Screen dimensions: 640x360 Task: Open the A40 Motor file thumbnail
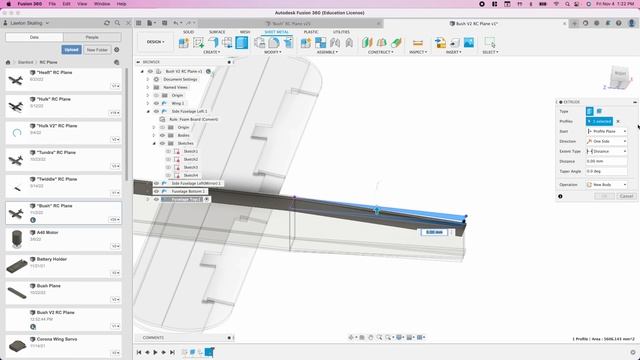[17, 239]
